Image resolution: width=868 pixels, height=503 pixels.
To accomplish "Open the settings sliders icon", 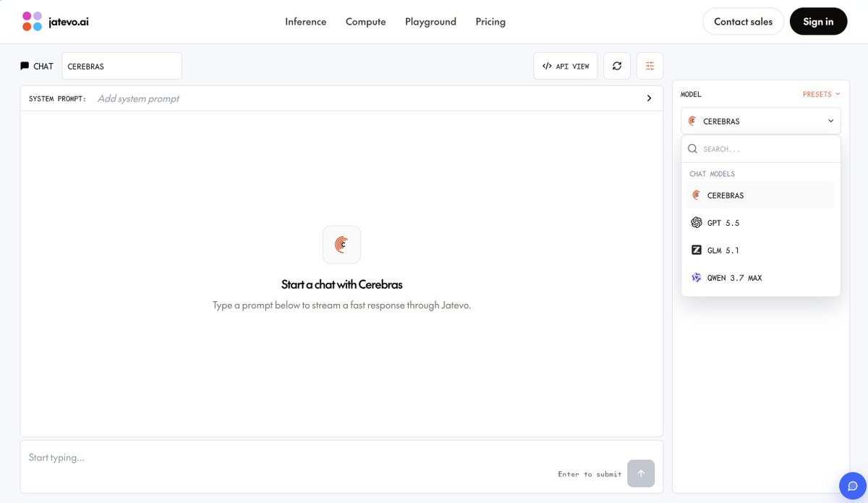I will coord(650,66).
